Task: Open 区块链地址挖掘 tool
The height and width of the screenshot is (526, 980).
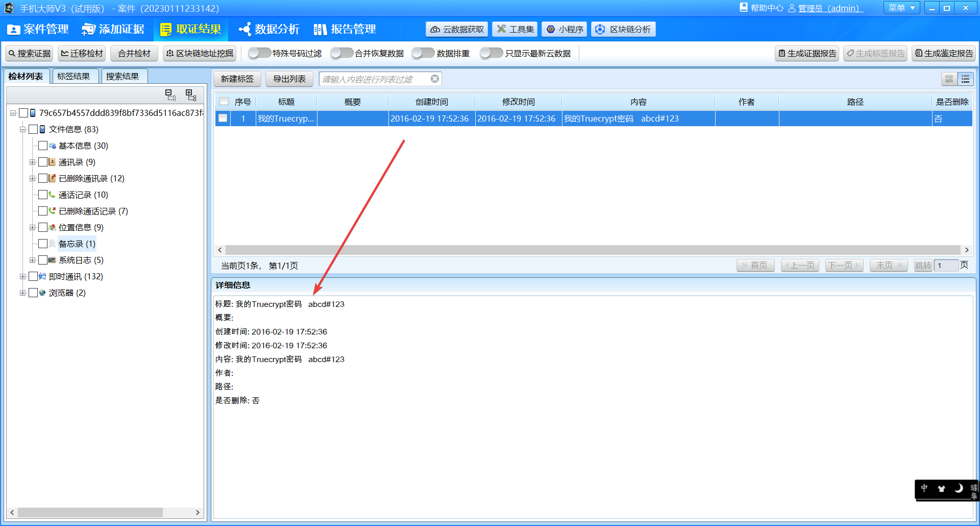Action: tap(200, 53)
